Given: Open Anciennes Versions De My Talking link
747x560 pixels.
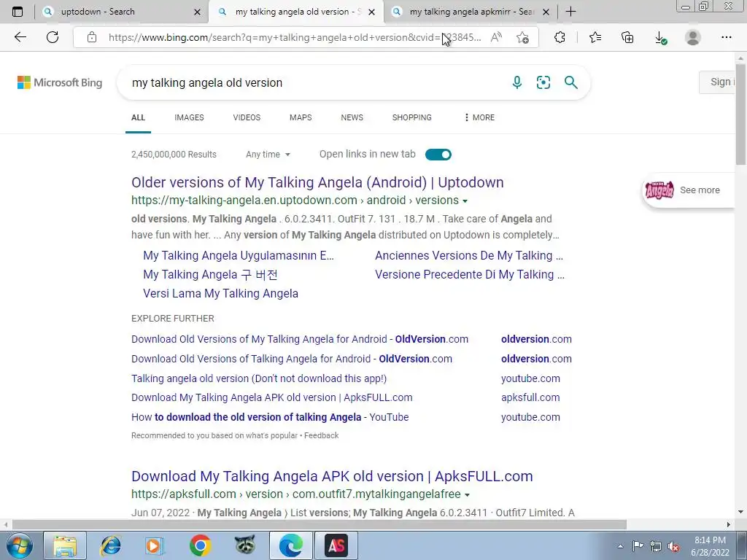Looking at the screenshot, I should tap(469, 256).
